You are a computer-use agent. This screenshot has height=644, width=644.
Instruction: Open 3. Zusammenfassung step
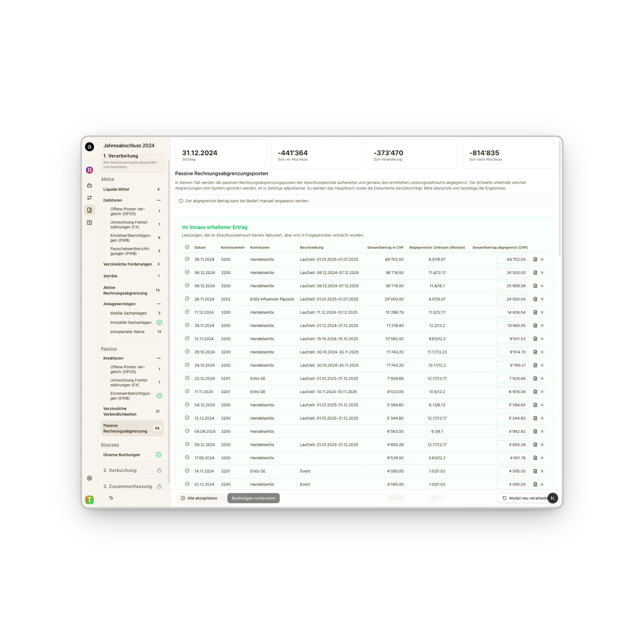[x=128, y=486]
